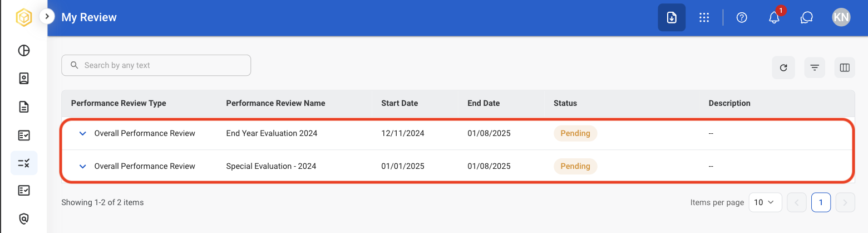The image size is (868, 233).
Task: Select page 1 in pagination
Action: point(821,202)
